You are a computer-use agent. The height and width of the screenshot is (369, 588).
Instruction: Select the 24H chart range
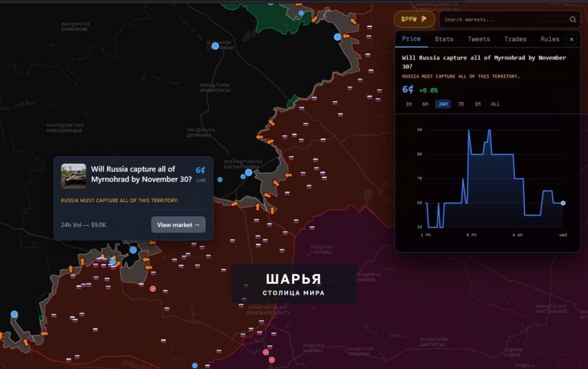coord(443,104)
